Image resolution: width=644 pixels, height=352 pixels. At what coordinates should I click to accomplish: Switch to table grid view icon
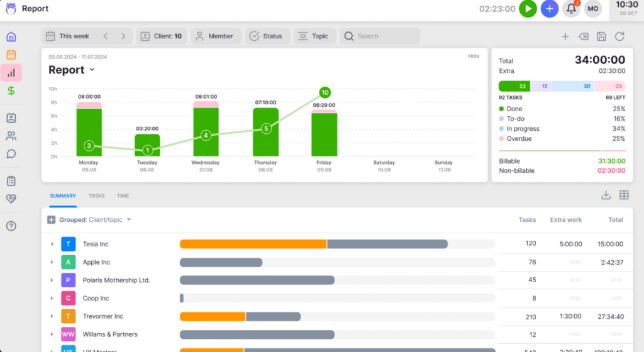[624, 195]
